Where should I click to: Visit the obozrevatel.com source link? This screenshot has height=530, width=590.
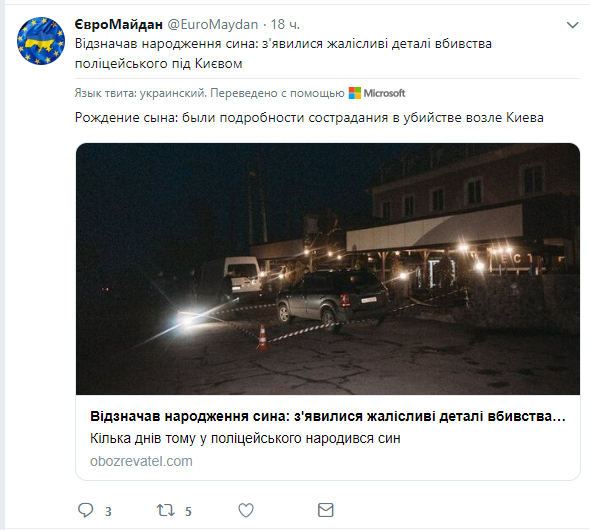pos(141,461)
